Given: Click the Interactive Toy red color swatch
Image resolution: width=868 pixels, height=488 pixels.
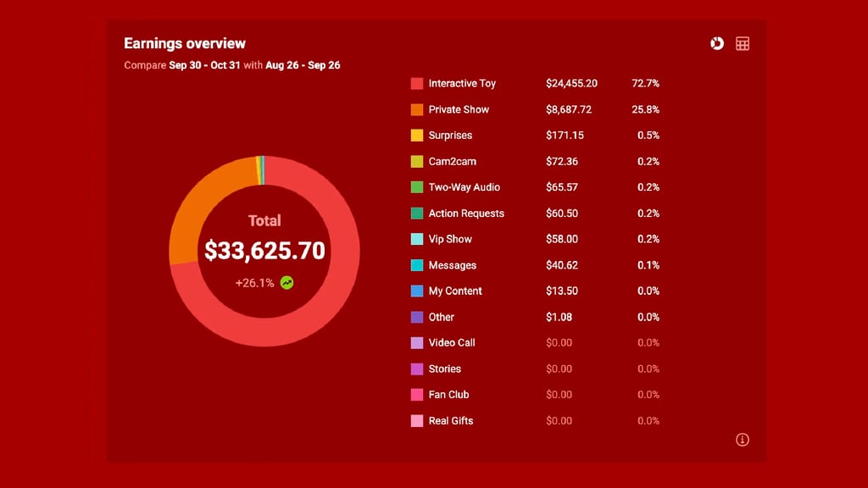Looking at the screenshot, I should [417, 84].
